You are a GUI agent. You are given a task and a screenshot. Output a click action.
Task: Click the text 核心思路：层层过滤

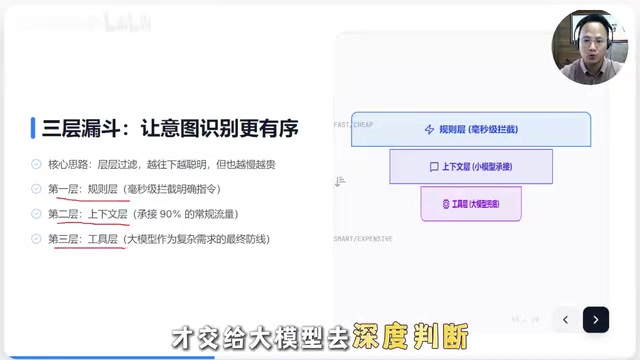pos(93,164)
